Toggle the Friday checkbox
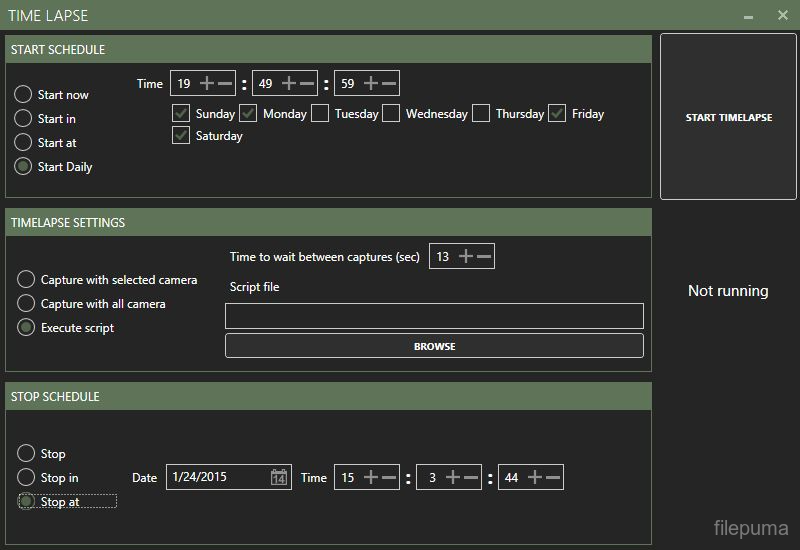The image size is (800, 550). pyautogui.click(x=557, y=113)
